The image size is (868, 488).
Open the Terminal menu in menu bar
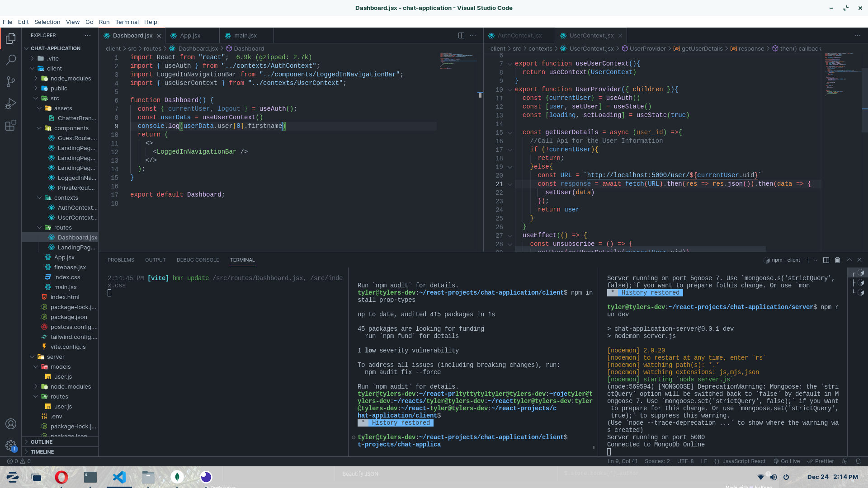[127, 22]
